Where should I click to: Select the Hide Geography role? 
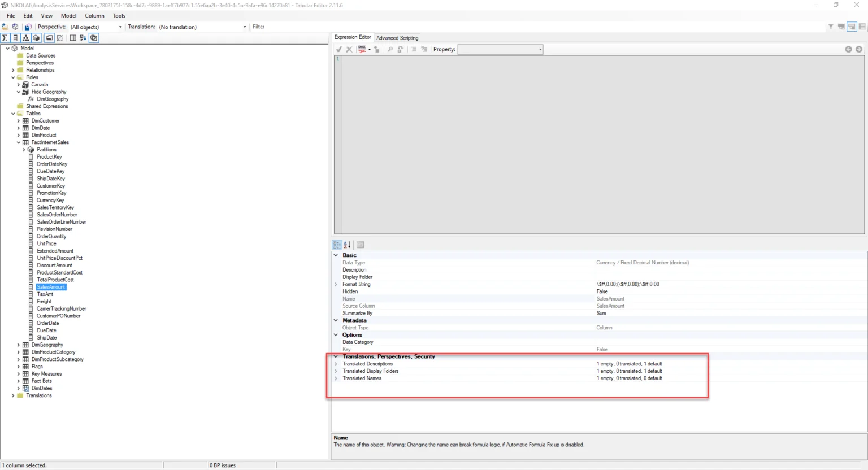(x=49, y=92)
